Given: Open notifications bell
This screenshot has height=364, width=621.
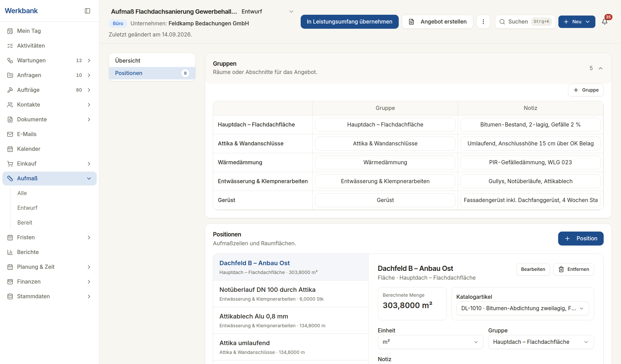Looking at the screenshot, I should click(x=605, y=22).
